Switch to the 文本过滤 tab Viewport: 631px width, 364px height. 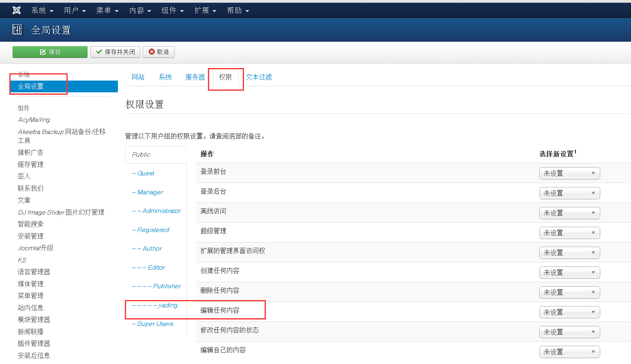[x=259, y=77]
